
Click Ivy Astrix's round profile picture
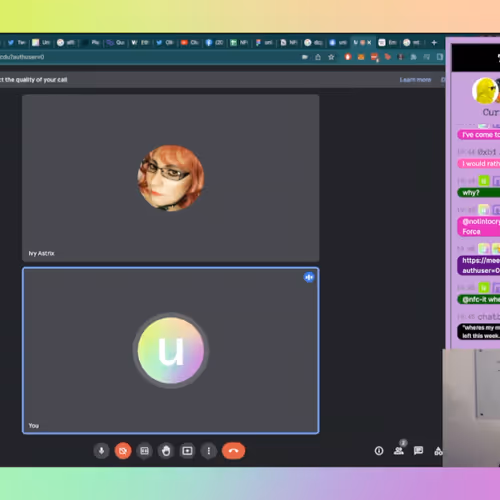tap(171, 178)
